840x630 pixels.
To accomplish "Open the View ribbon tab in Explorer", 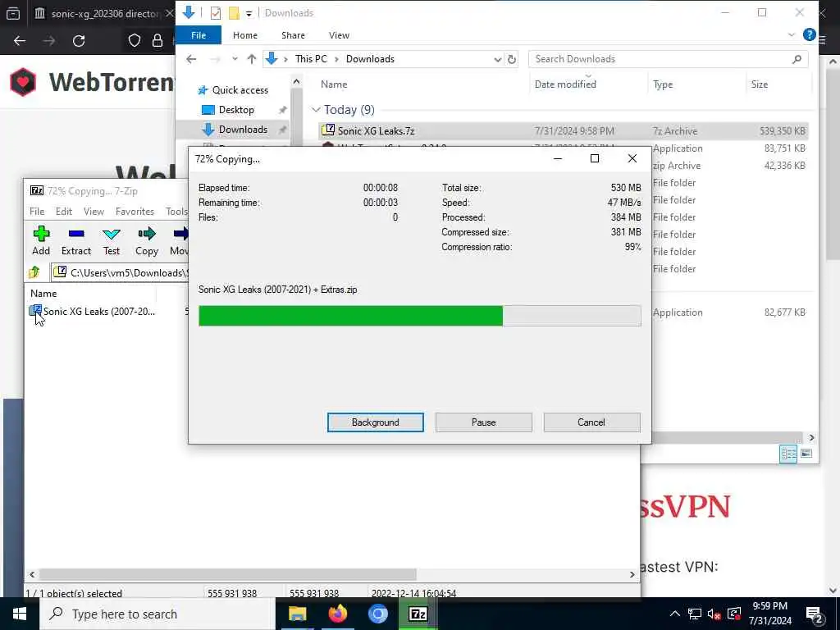I will 339,35.
